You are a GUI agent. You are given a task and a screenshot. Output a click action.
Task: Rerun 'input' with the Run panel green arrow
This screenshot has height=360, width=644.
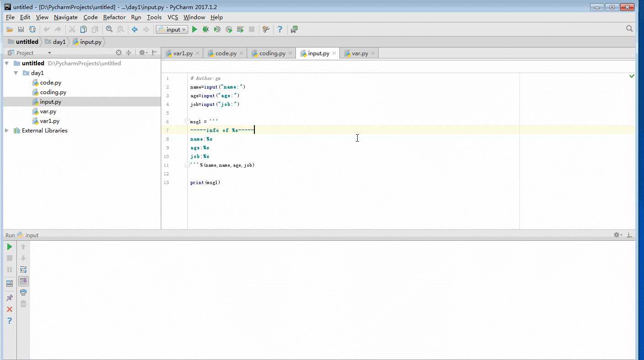click(x=10, y=247)
